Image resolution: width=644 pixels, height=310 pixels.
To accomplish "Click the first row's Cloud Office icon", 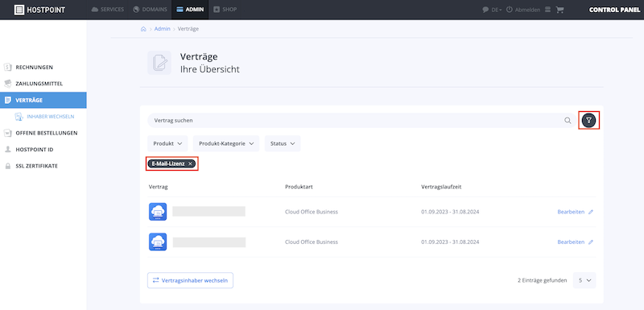I will 158,212.
